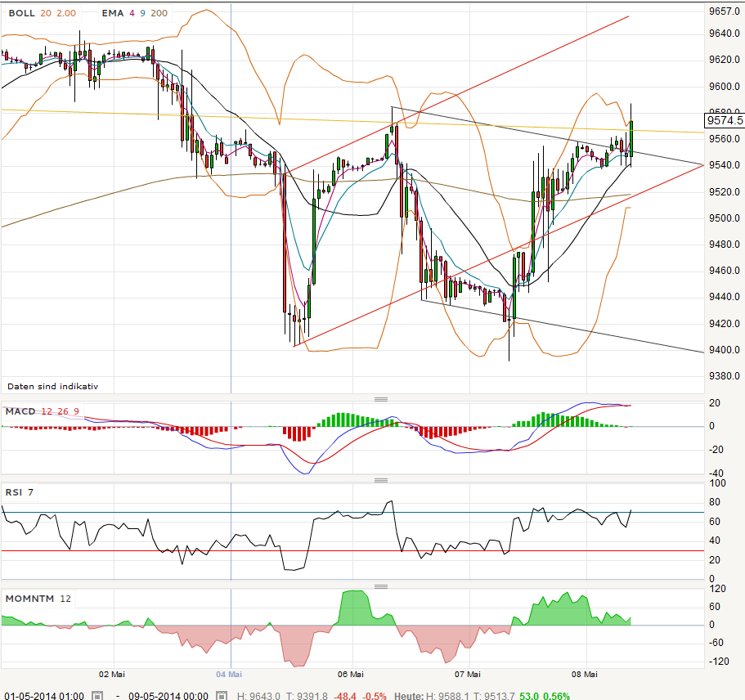The width and height of the screenshot is (745, 700).
Task: Click today's high value H: 9588.1
Action: pyautogui.click(x=448, y=696)
